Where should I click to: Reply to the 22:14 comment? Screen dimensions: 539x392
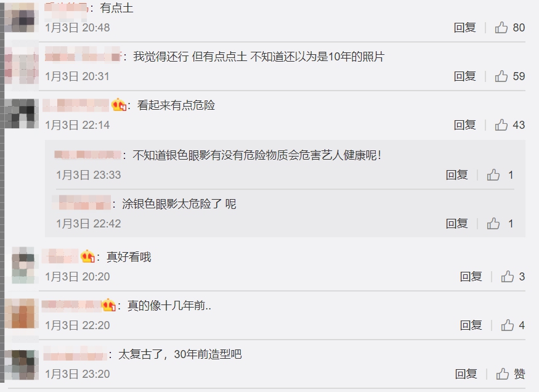(464, 125)
